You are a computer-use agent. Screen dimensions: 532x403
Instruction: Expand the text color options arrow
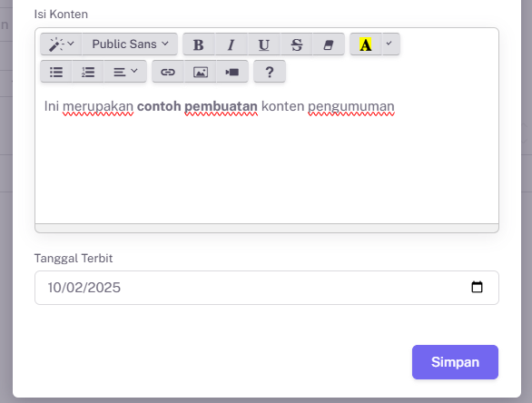coord(391,44)
